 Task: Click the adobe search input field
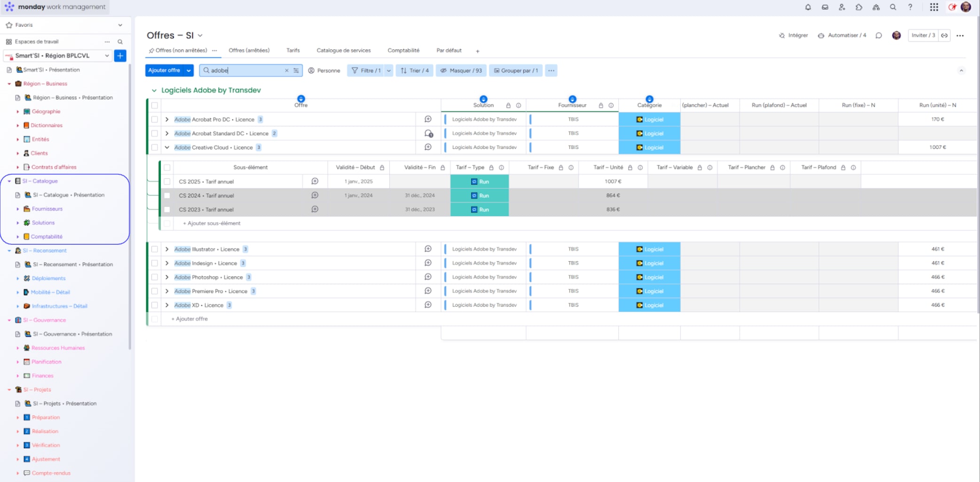pos(245,70)
